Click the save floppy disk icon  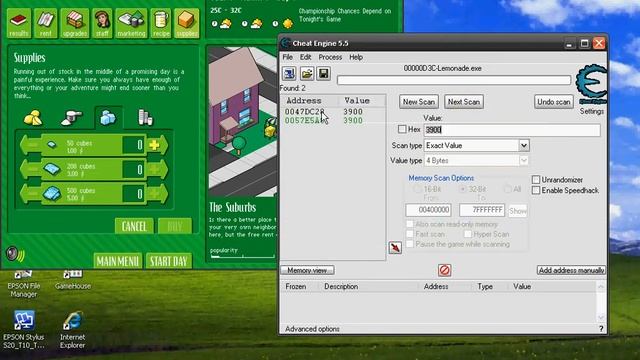point(324,73)
